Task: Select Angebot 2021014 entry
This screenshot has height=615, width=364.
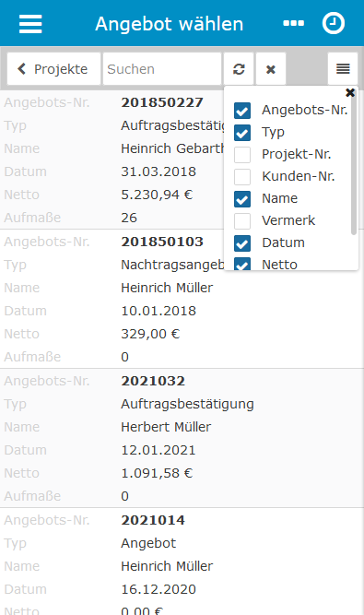Action: click(x=182, y=562)
